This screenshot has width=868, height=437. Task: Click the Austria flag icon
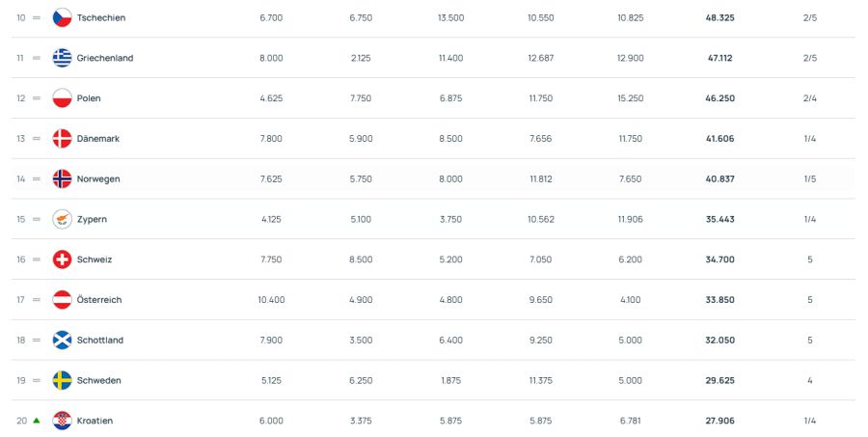[x=63, y=300]
